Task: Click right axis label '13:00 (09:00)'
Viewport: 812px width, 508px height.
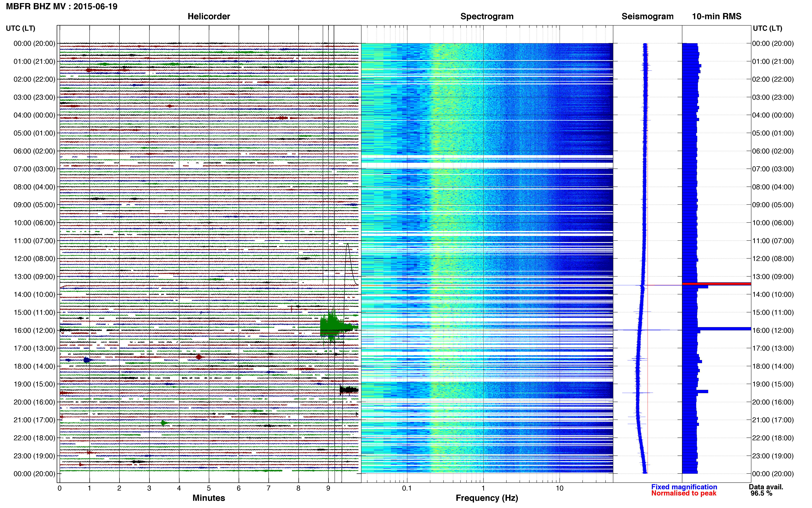Action: 773,277
